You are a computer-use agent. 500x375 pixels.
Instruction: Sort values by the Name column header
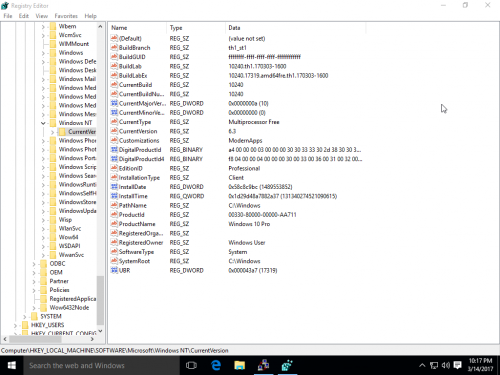coord(137,28)
